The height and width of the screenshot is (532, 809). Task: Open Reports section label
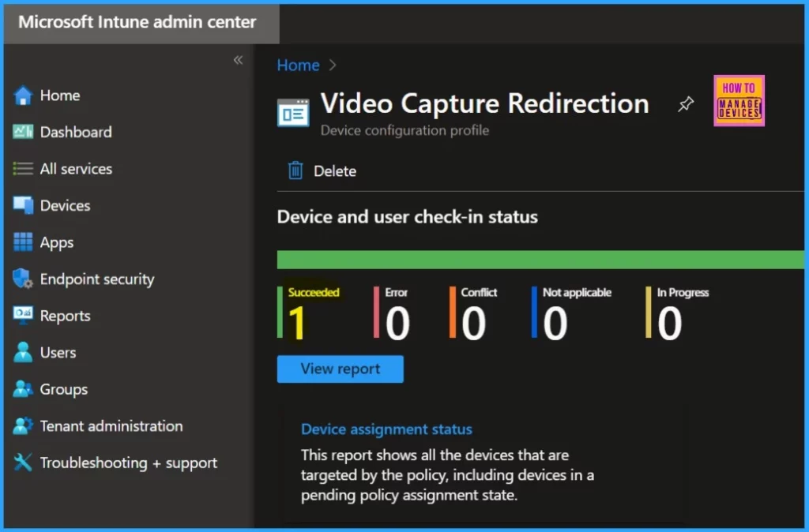65,316
